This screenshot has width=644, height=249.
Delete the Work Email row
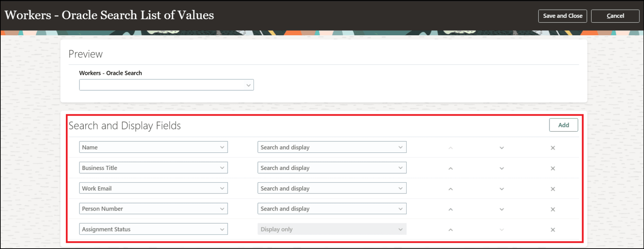point(553,189)
